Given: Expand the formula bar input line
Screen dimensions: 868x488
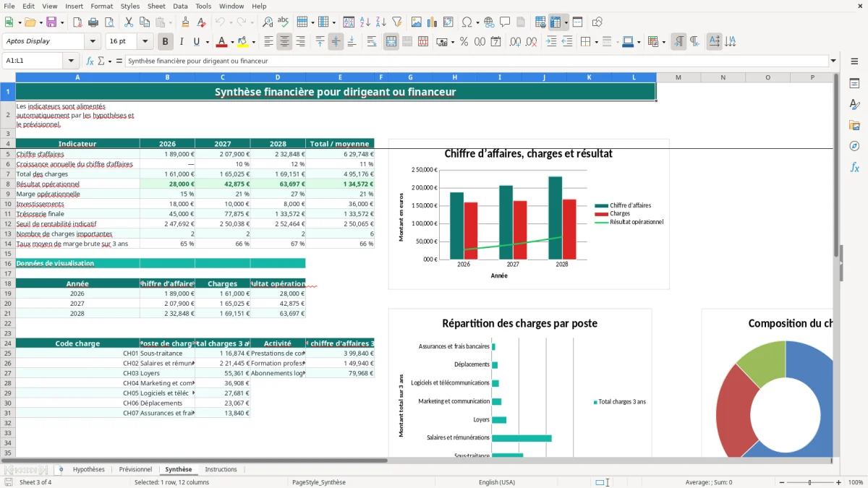Looking at the screenshot, I should (x=833, y=61).
